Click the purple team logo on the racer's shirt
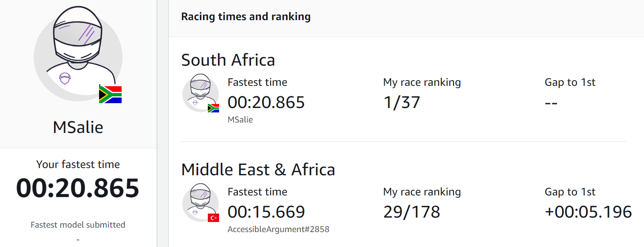This screenshot has height=247, width=644. 65,78
